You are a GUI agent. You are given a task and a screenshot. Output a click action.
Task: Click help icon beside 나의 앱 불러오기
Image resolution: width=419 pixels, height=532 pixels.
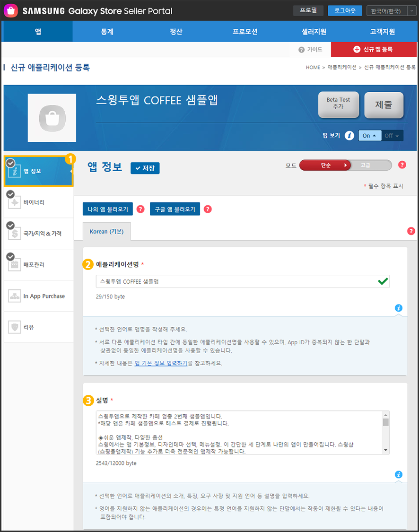(x=140, y=209)
